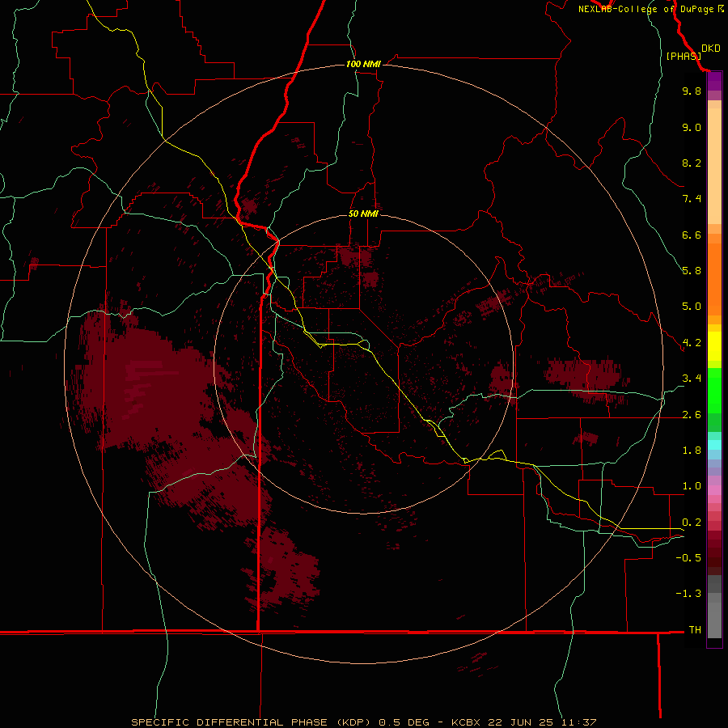Pick the pale peach segment of the color bar
Image resolution: width=728 pixels, height=728 pixels.
tap(714, 166)
